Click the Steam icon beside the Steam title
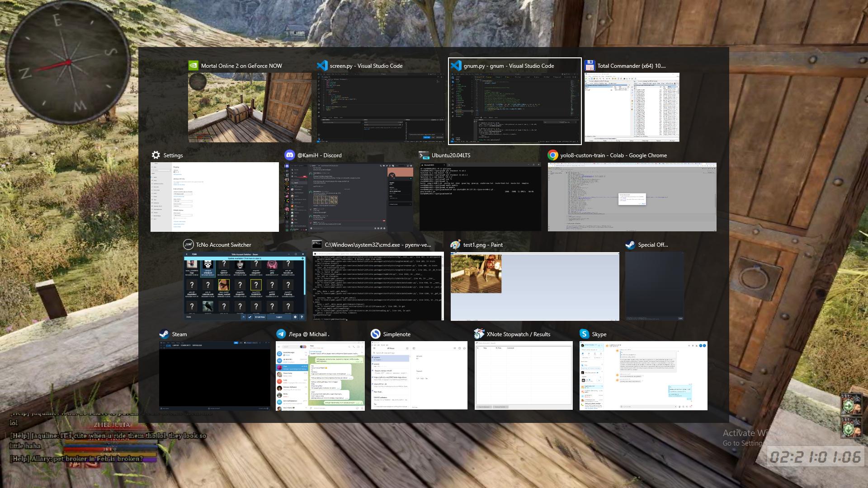 pyautogui.click(x=164, y=334)
